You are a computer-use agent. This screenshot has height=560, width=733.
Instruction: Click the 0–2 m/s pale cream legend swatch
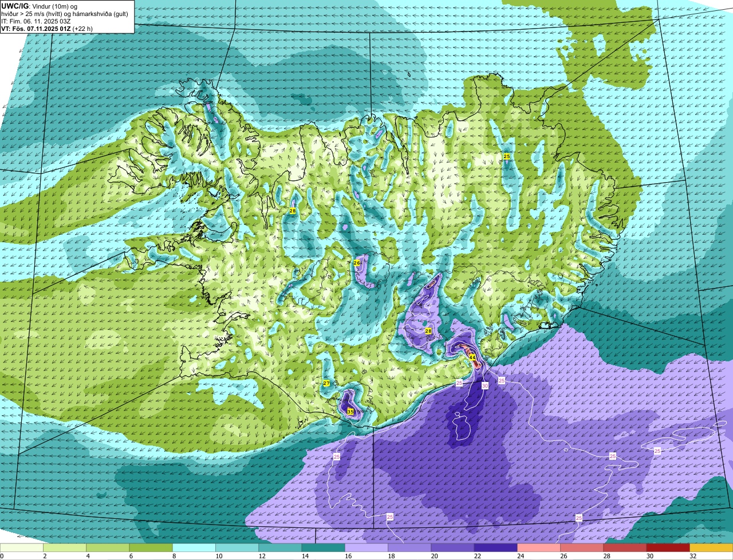point(22,547)
